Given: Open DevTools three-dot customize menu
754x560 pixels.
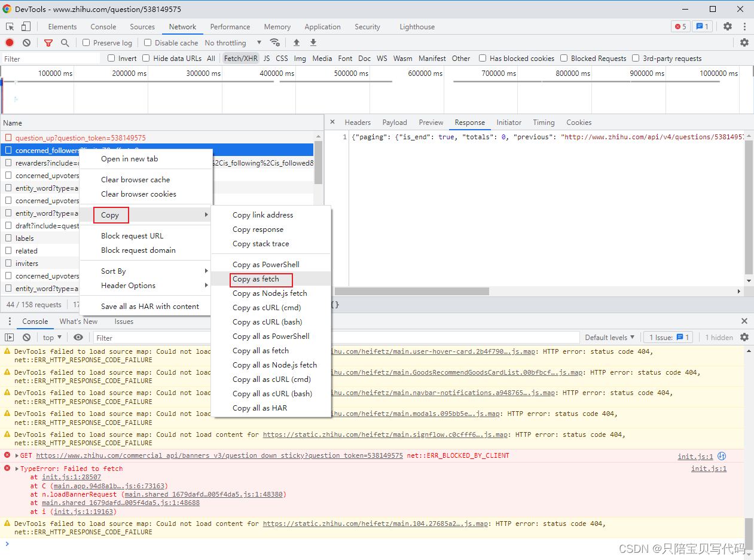Looking at the screenshot, I should click(x=744, y=26).
